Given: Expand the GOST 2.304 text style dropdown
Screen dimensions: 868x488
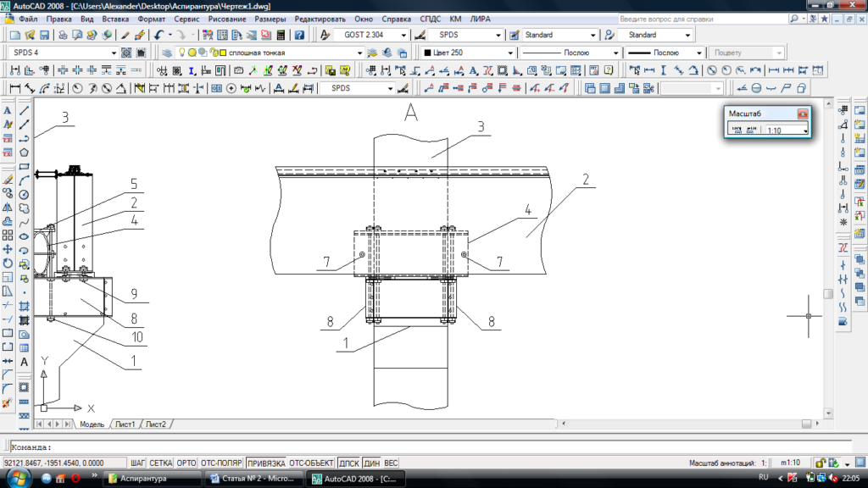Looking at the screenshot, I should tap(404, 35).
